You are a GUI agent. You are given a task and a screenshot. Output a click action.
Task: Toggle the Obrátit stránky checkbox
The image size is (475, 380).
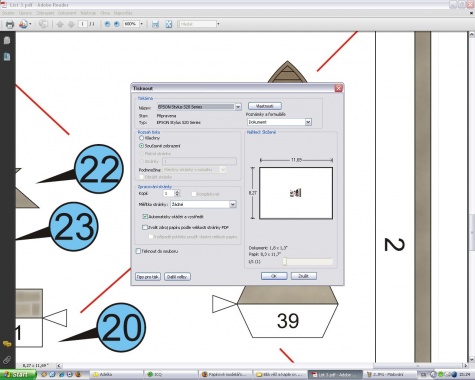(142, 177)
